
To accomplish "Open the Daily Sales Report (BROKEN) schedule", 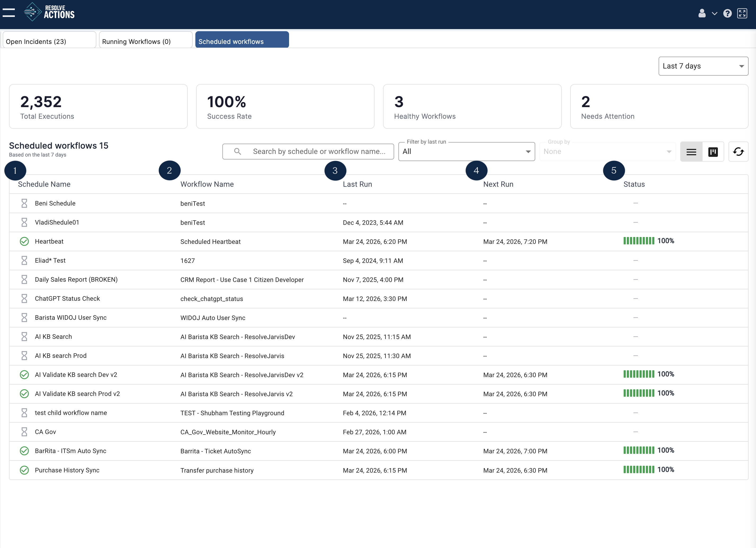I will click(x=76, y=280).
